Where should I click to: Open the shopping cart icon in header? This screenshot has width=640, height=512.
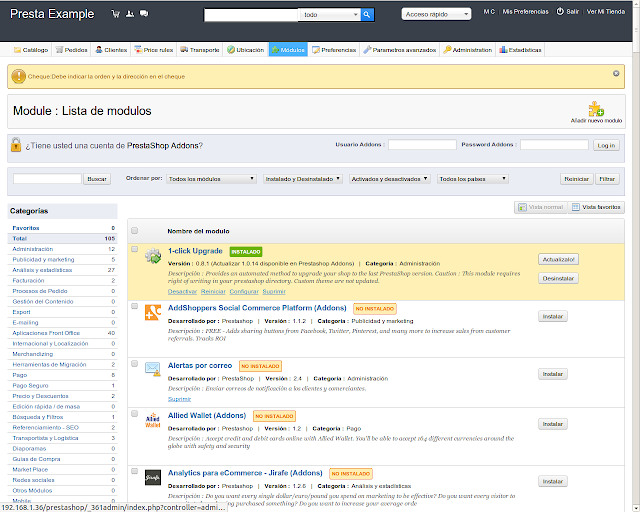click(x=116, y=14)
